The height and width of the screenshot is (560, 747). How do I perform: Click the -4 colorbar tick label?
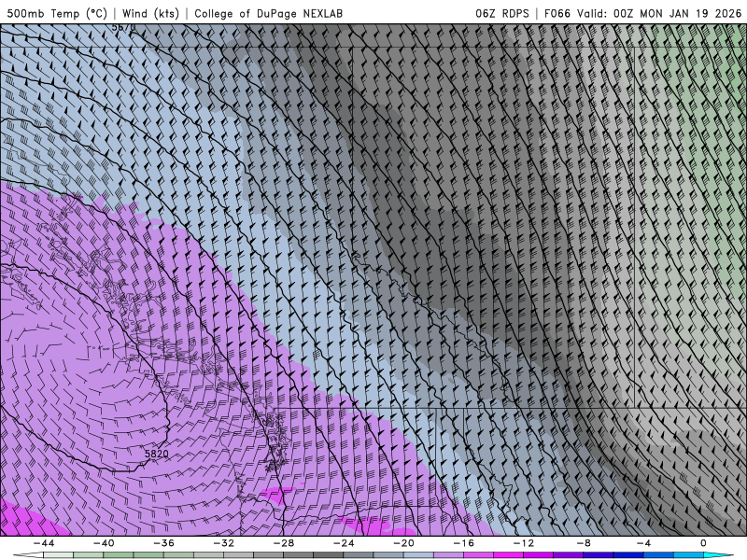pos(643,543)
